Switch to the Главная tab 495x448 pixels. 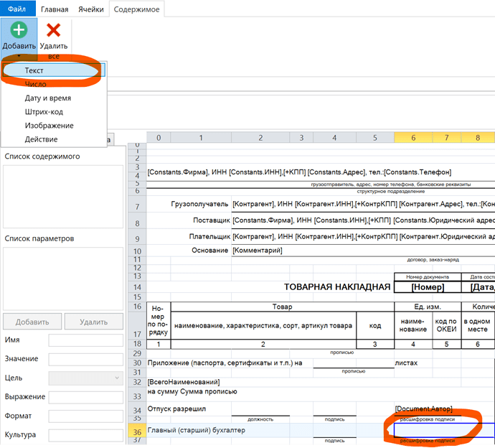click(55, 9)
